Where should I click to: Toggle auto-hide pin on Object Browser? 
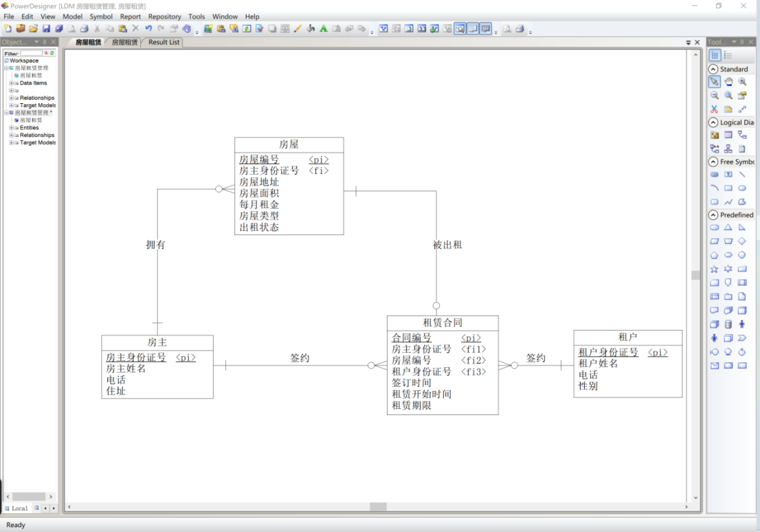tap(45, 42)
